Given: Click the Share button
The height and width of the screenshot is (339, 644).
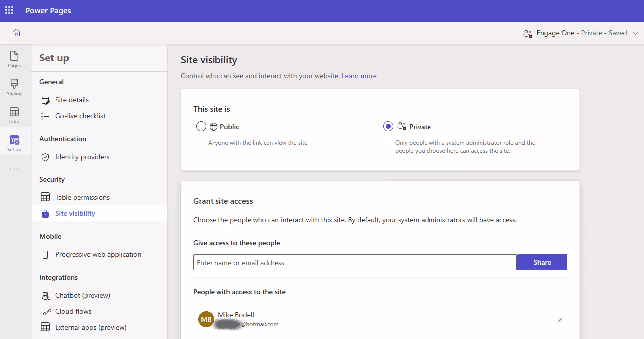Looking at the screenshot, I should (542, 262).
